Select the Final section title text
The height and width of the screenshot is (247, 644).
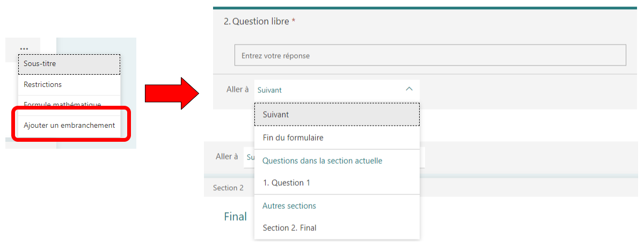point(235,216)
